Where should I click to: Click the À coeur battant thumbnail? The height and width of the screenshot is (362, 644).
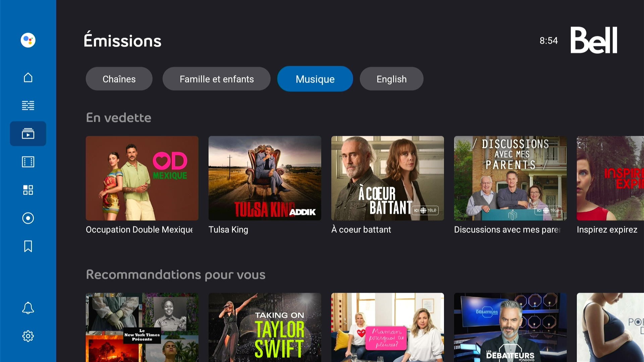pos(387,178)
